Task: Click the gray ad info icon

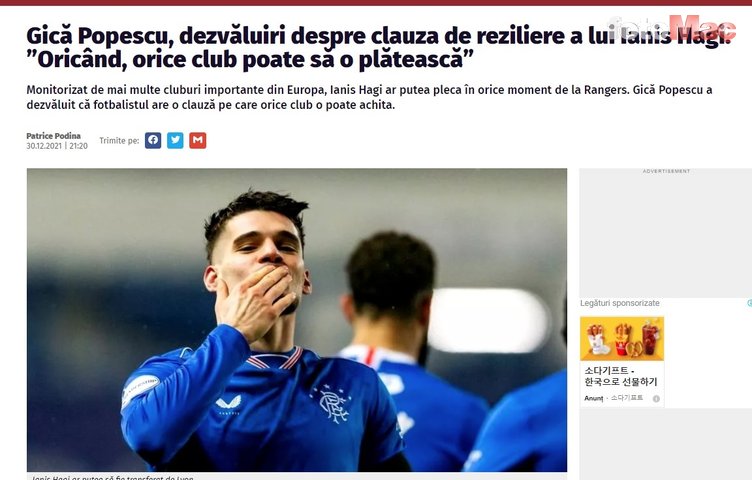Action: (656, 398)
